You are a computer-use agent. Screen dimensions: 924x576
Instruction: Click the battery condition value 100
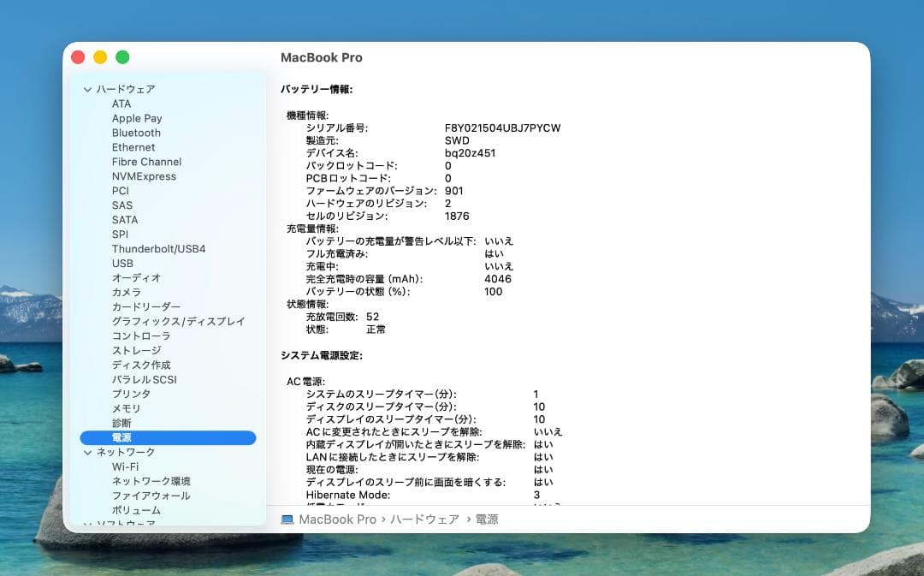[494, 292]
